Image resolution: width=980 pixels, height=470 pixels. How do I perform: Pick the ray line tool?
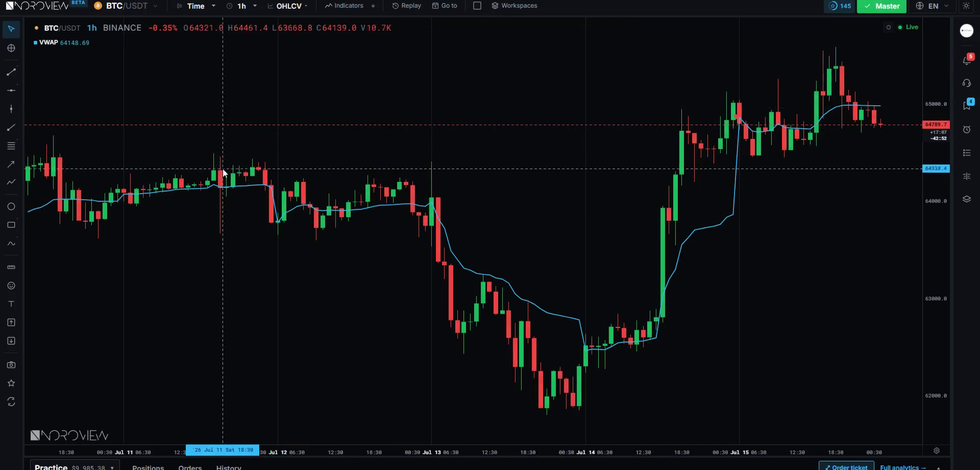click(11, 128)
